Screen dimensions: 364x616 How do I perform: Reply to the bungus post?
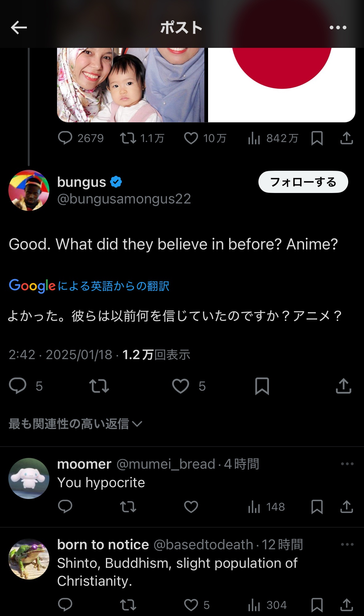pos(18,386)
